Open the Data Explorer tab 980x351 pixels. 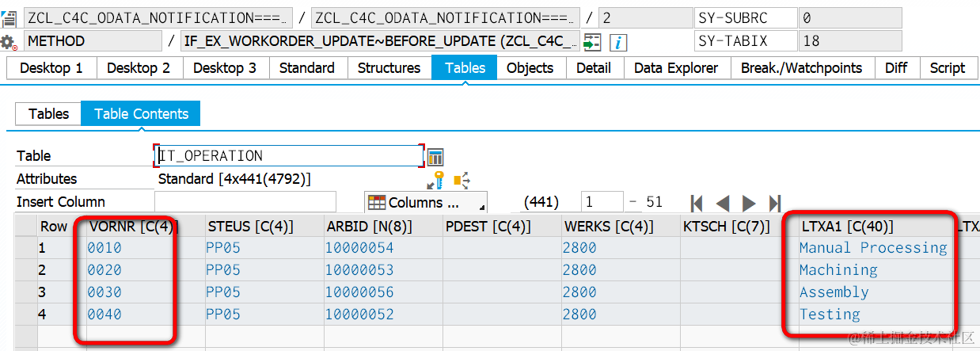(676, 68)
